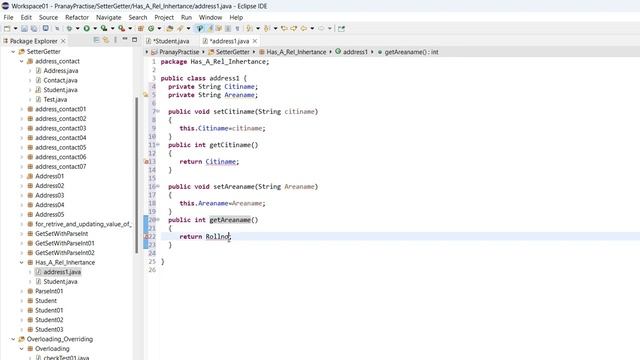Click Rollno on code line 22
The image size is (640, 360).
(x=217, y=237)
